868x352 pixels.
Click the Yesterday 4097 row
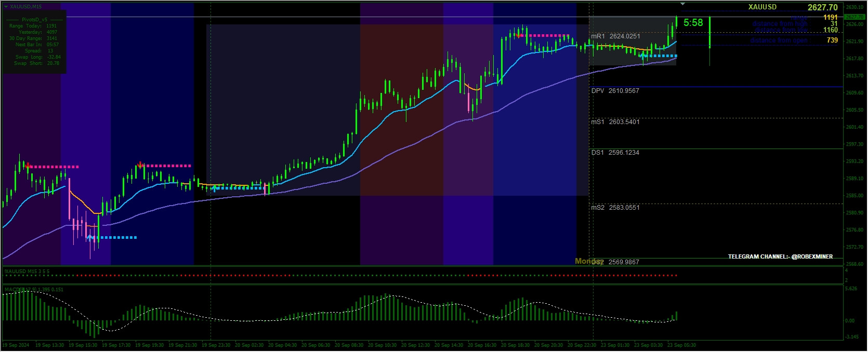click(x=38, y=32)
